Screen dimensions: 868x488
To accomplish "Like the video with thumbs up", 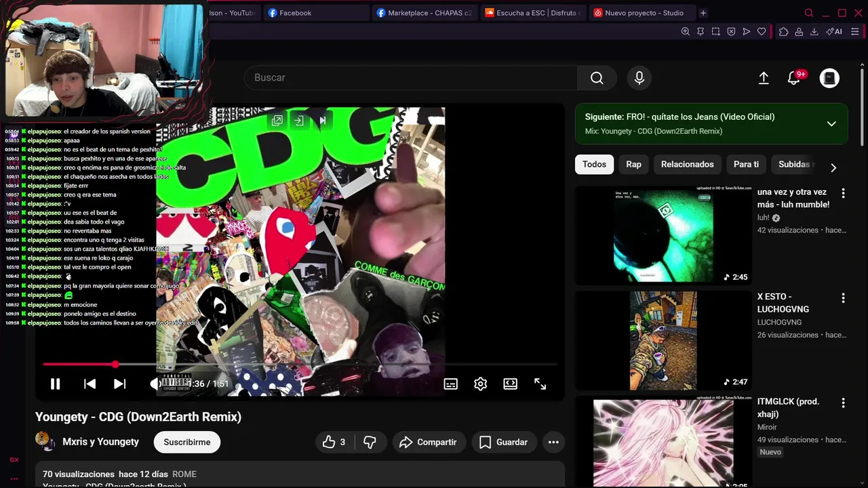I will 334,442.
